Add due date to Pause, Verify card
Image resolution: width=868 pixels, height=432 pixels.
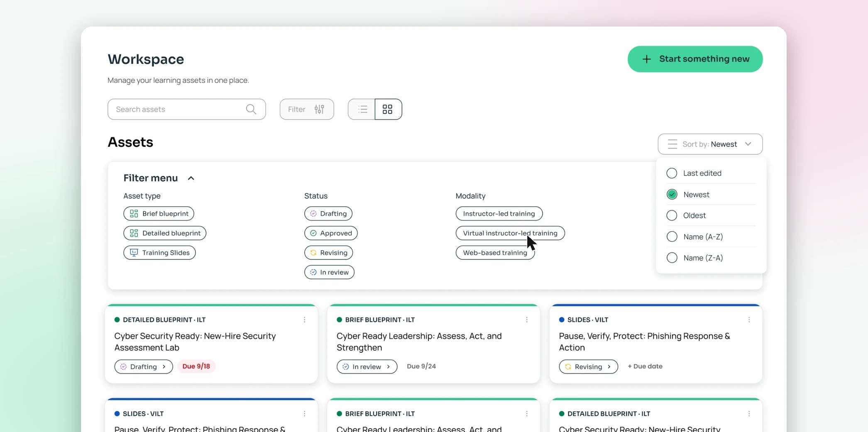[645, 366]
